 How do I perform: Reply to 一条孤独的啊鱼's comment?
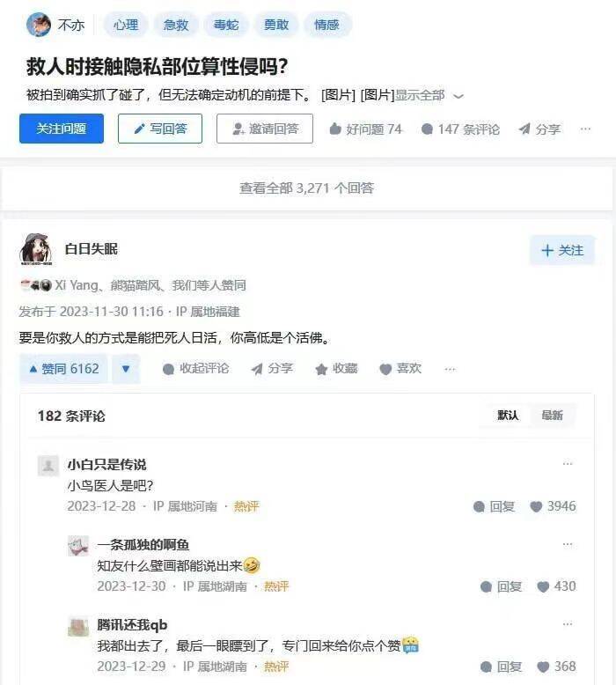(x=501, y=586)
